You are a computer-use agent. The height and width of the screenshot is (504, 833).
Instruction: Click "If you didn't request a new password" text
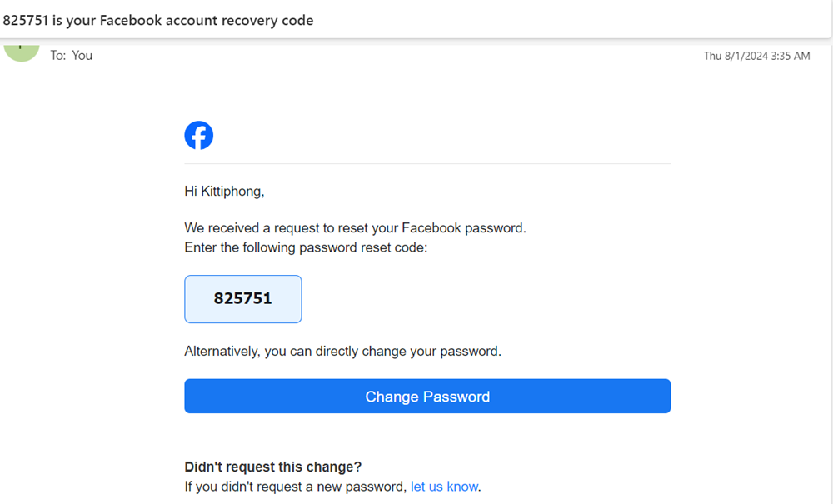[x=296, y=487]
